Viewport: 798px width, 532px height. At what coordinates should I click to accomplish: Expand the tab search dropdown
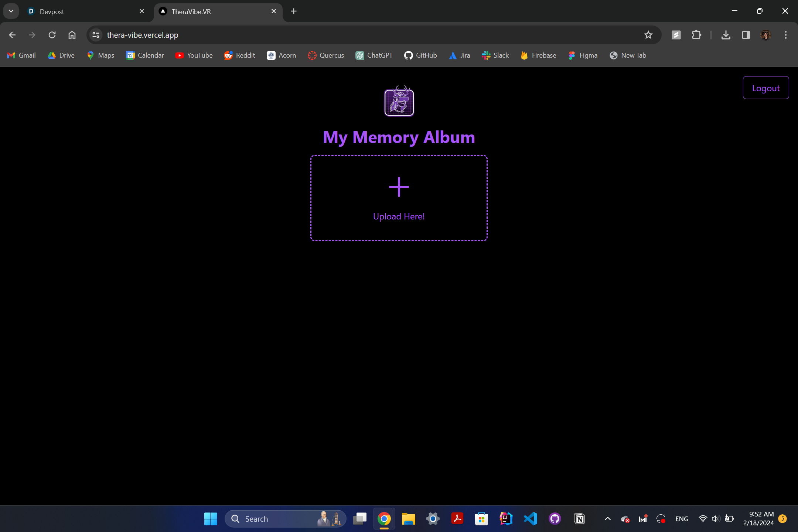11,11
